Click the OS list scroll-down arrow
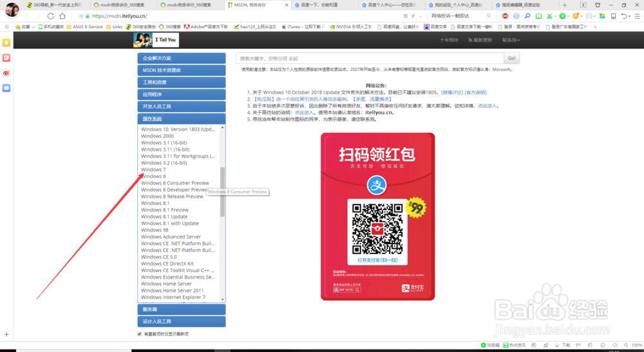 coord(223,299)
